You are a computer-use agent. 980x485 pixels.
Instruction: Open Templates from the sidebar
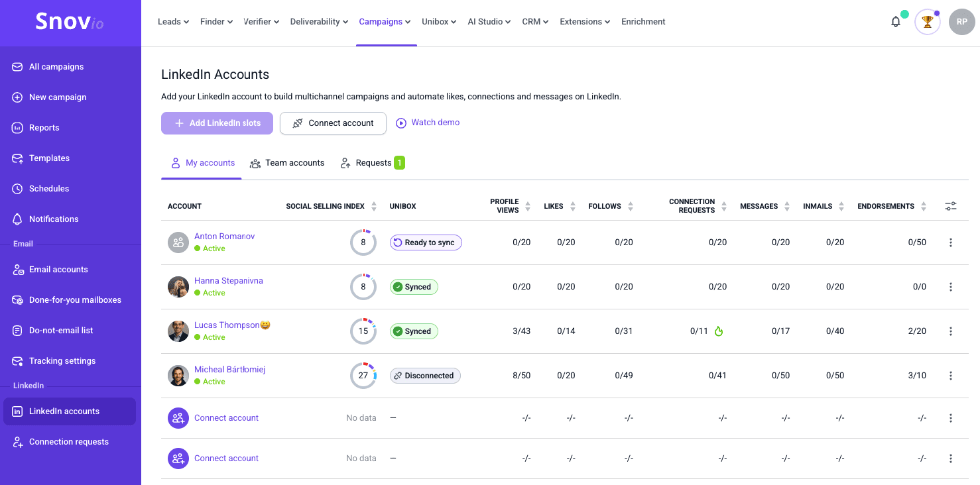[x=49, y=158]
